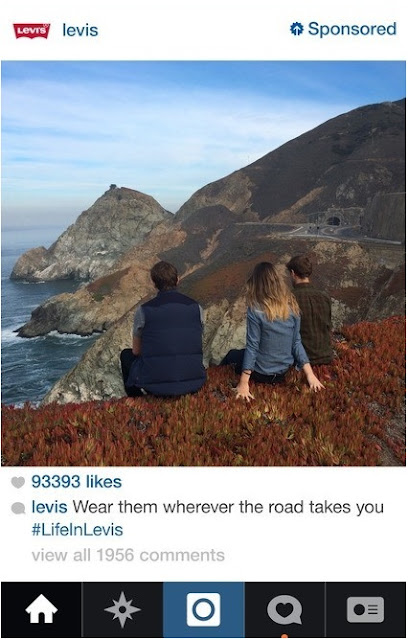408x640 pixels.
Task: Click levis username in the caption
Action: click(49, 507)
